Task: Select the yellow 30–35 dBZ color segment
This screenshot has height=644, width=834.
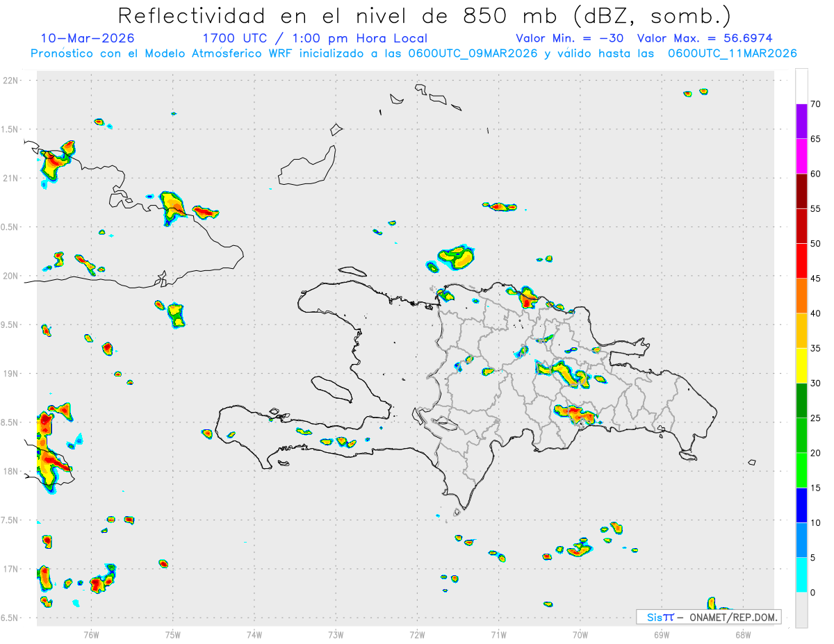Action: coord(801,365)
